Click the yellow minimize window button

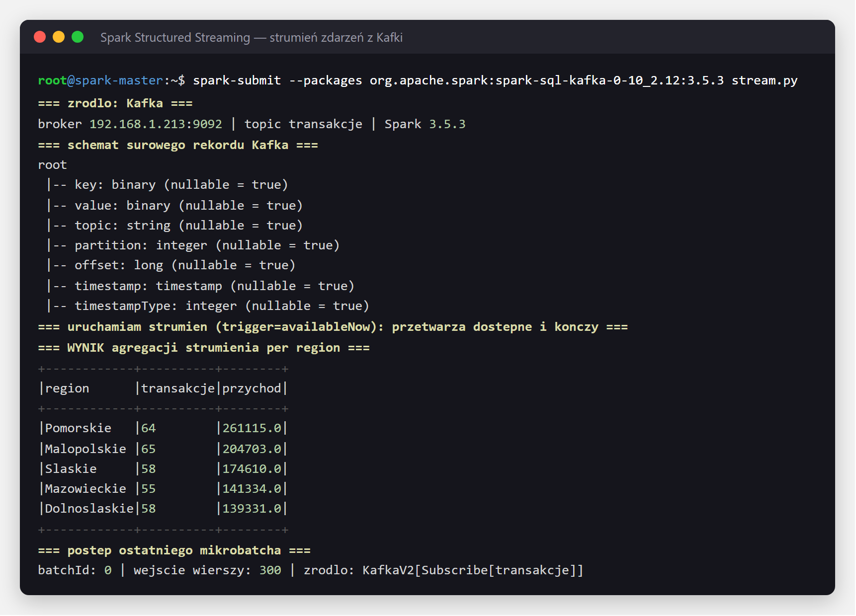59,37
